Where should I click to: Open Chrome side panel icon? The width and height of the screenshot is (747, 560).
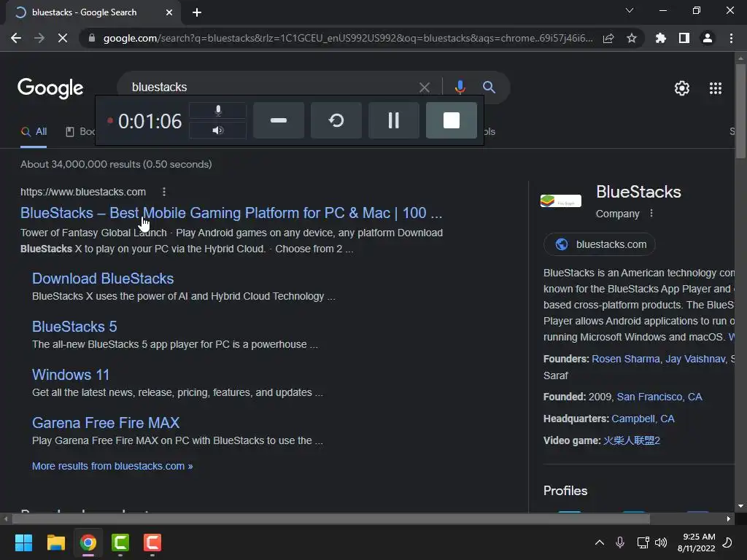684,38
